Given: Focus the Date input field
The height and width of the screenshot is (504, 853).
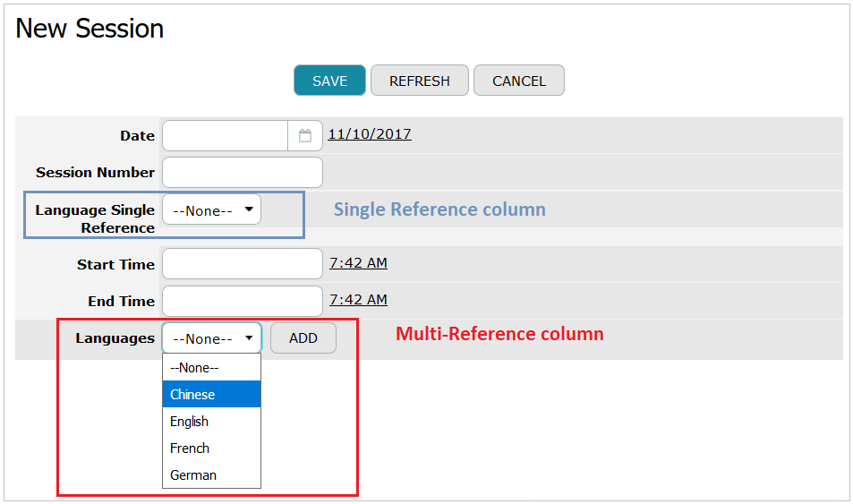Looking at the screenshot, I should [x=226, y=135].
